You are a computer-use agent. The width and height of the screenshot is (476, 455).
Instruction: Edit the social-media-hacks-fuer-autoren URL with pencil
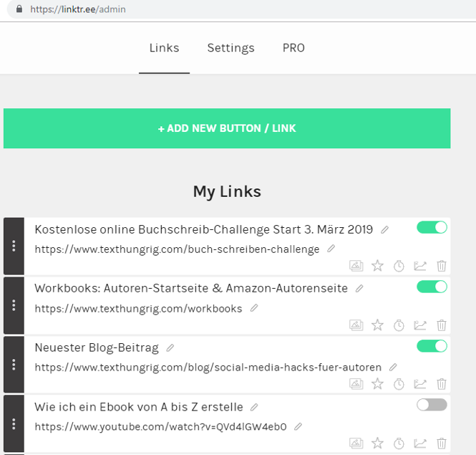point(393,367)
